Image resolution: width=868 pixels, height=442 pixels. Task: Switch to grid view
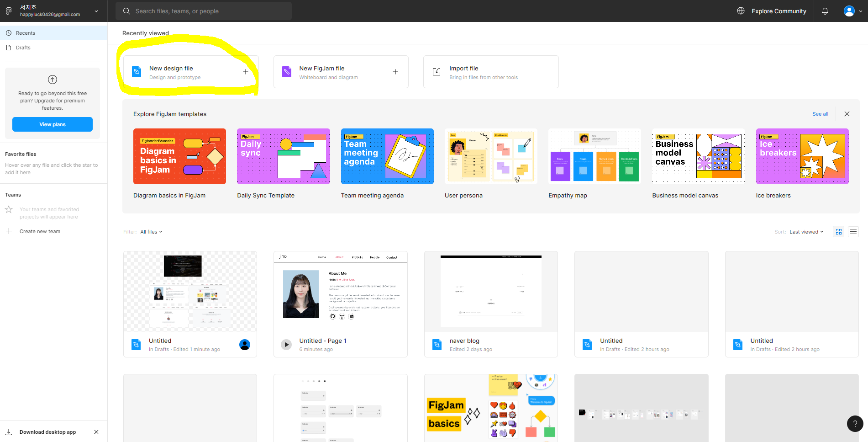point(839,232)
